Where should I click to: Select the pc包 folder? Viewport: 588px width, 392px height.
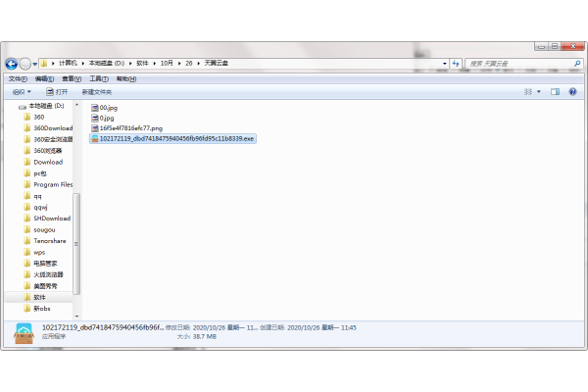tap(35, 173)
